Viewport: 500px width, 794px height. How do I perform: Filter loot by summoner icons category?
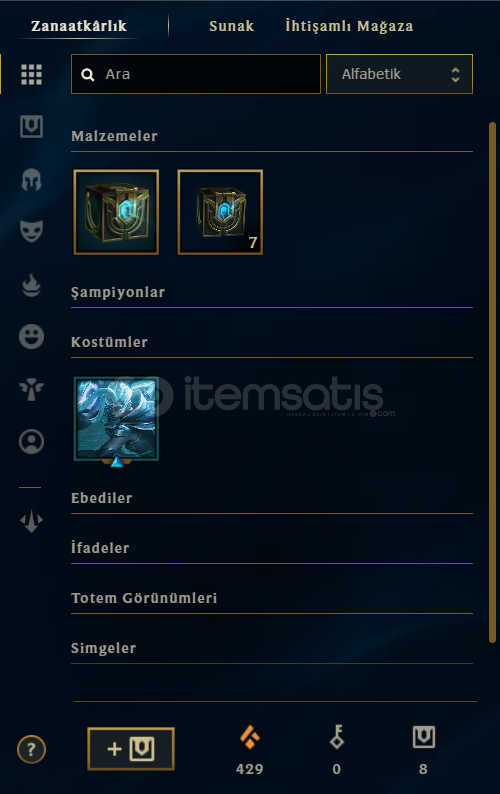click(x=31, y=442)
